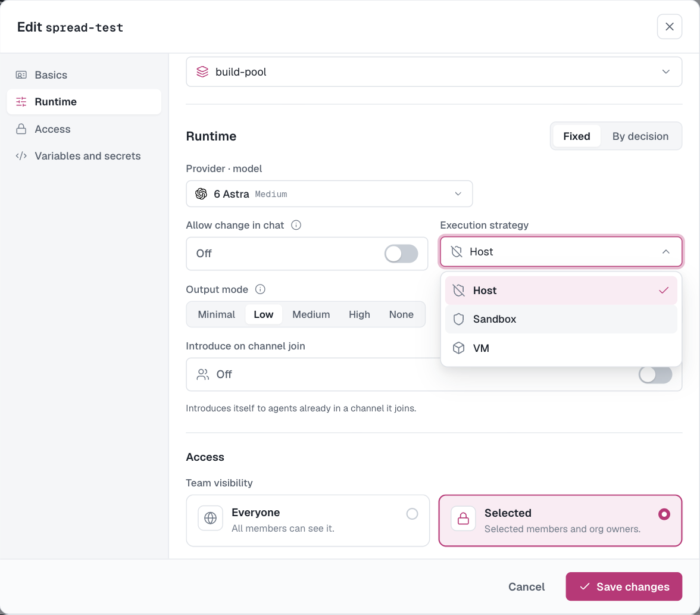Click the Basics ID card icon
700x615 pixels.
coord(21,74)
